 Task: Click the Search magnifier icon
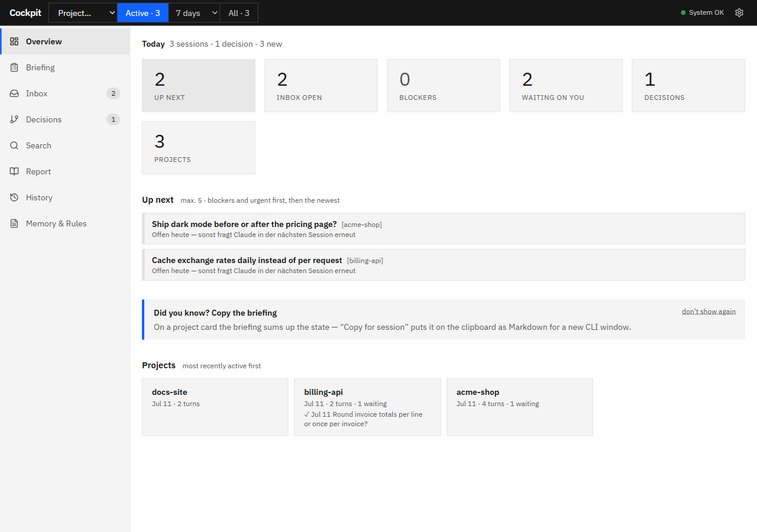(x=14, y=145)
